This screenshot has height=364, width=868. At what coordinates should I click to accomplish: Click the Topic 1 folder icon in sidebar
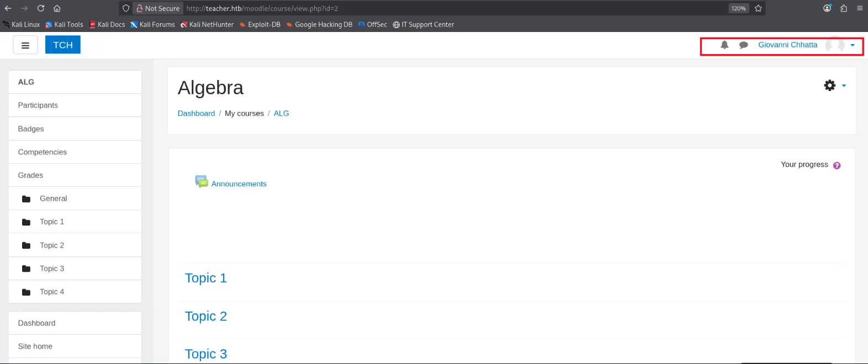pos(26,222)
